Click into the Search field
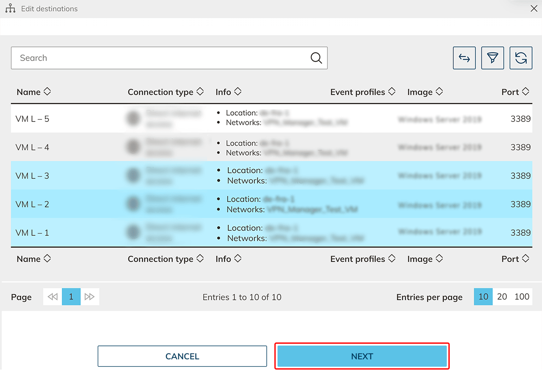The image size is (542, 392). (161, 58)
